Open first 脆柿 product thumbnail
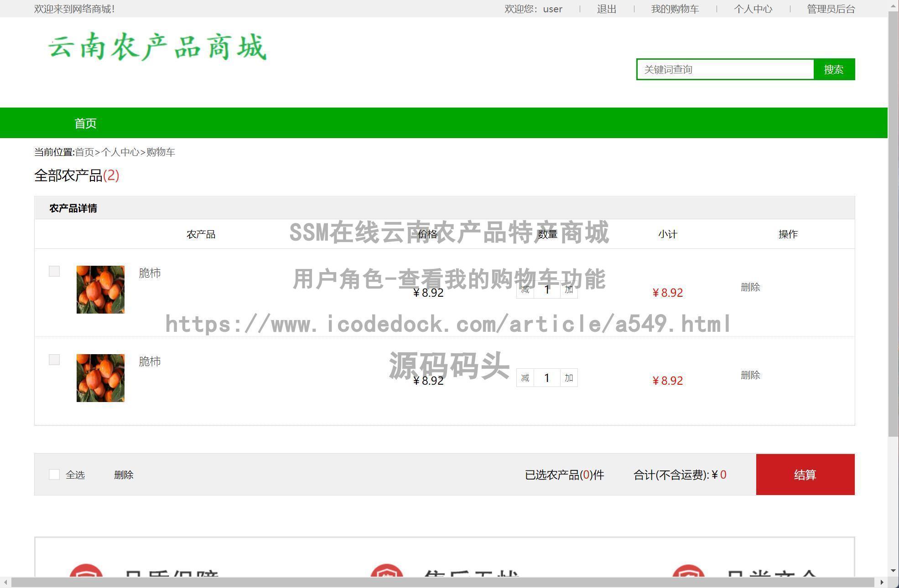This screenshot has width=899, height=588. click(100, 289)
